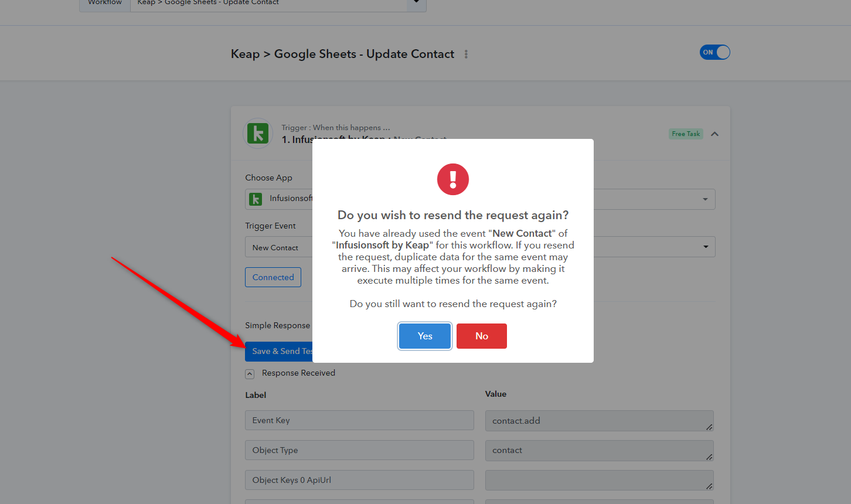Click the Free Task badge
This screenshot has height=504, width=851.
click(686, 134)
